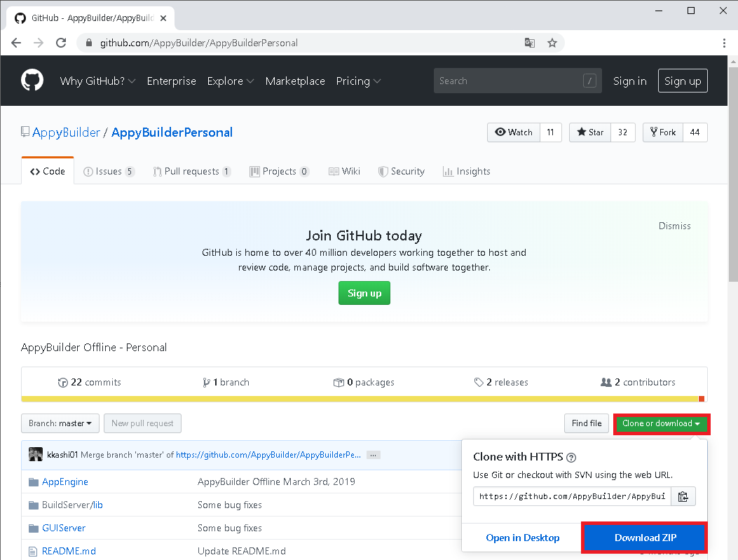Click the Watch button
Viewport: 738px width, 560px height.
(x=514, y=132)
